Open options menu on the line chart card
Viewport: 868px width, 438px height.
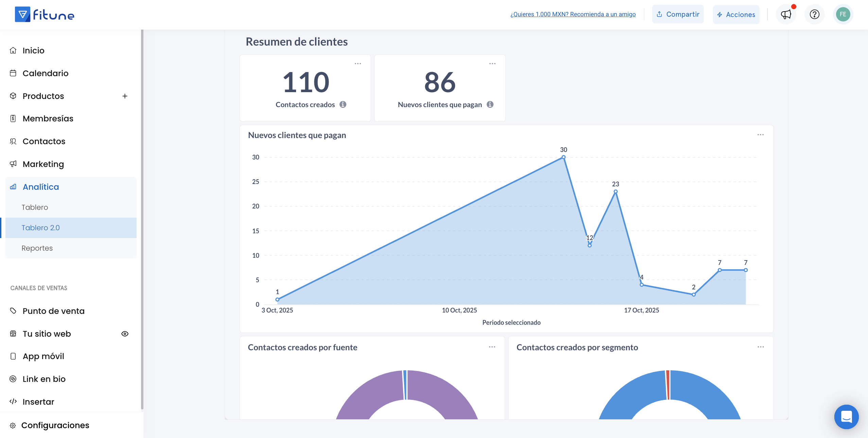[x=760, y=135]
